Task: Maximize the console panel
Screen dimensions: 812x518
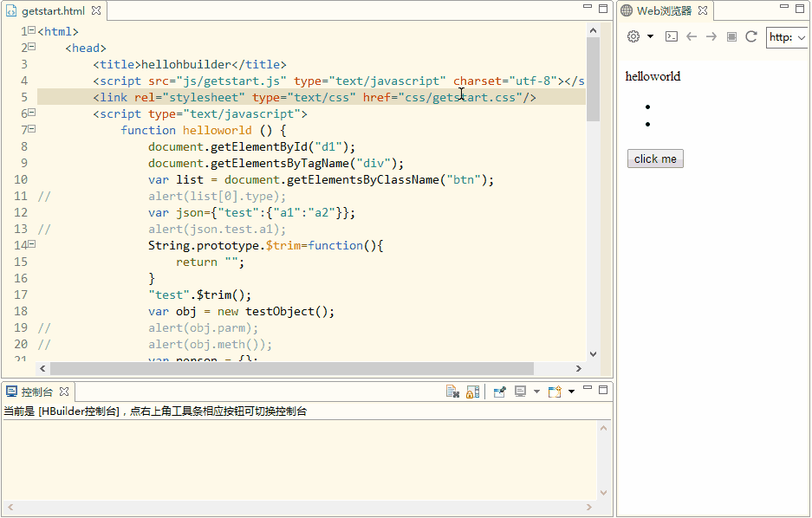Action: pos(603,390)
